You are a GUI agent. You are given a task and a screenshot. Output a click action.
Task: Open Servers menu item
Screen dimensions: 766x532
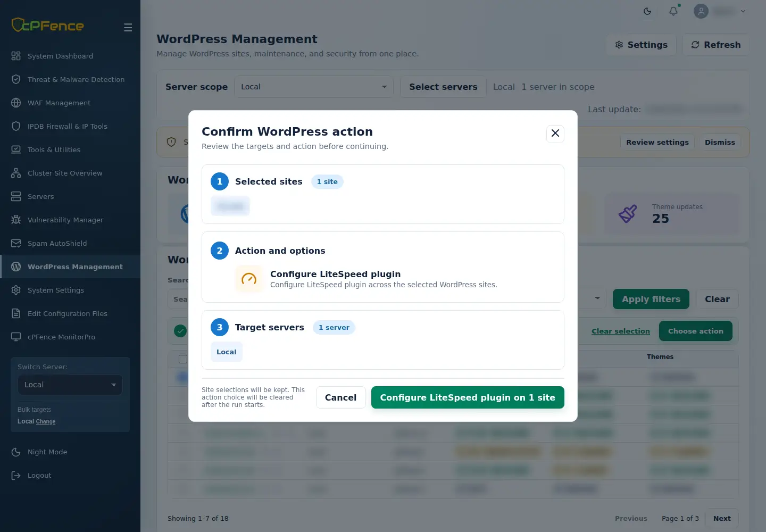(70, 196)
